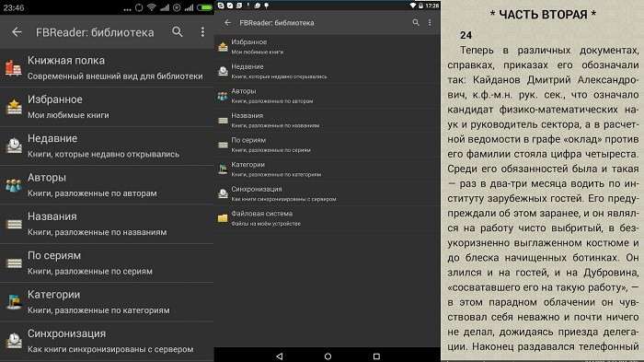Tap Android back navigation triangle
The image size is (644, 362).
tap(280, 356)
